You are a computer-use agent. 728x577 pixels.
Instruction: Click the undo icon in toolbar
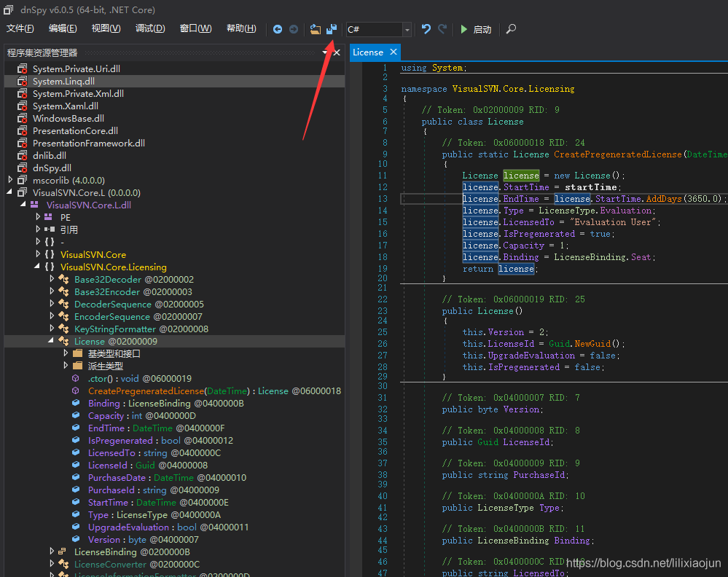tap(426, 29)
